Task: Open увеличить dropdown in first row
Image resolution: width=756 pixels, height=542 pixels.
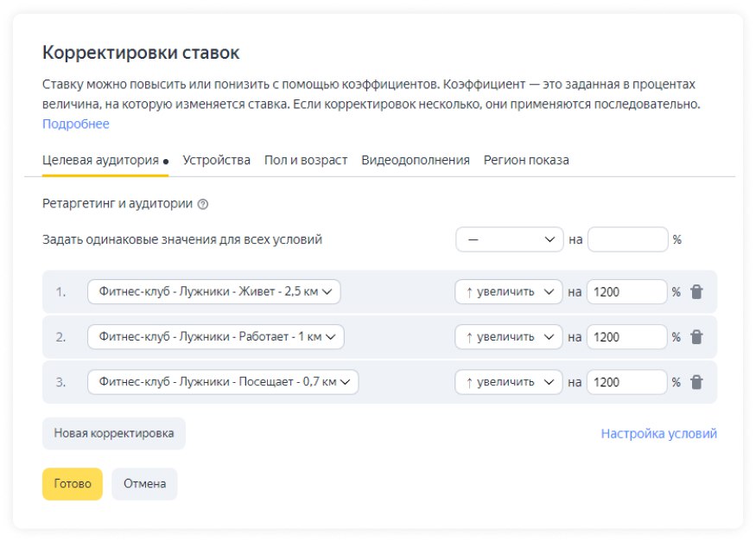Action: pos(509,292)
